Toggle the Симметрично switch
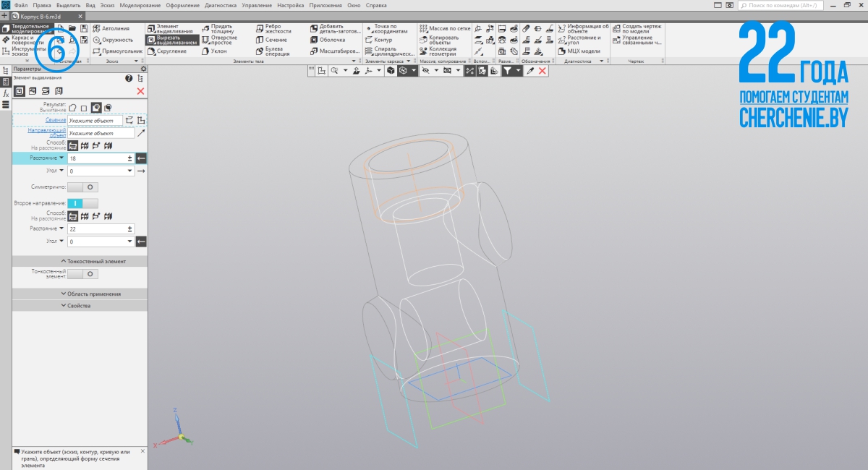Viewport: 868px width, 470px height. tap(83, 187)
